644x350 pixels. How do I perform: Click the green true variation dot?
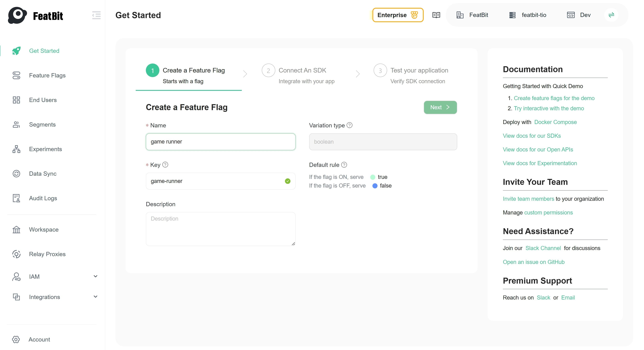click(372, 177)
